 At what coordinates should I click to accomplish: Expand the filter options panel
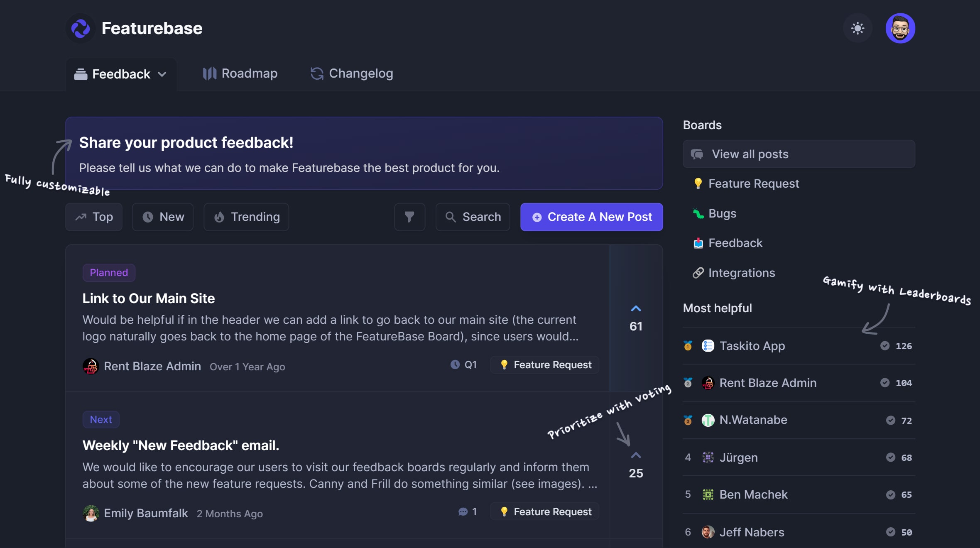(410, 217)
